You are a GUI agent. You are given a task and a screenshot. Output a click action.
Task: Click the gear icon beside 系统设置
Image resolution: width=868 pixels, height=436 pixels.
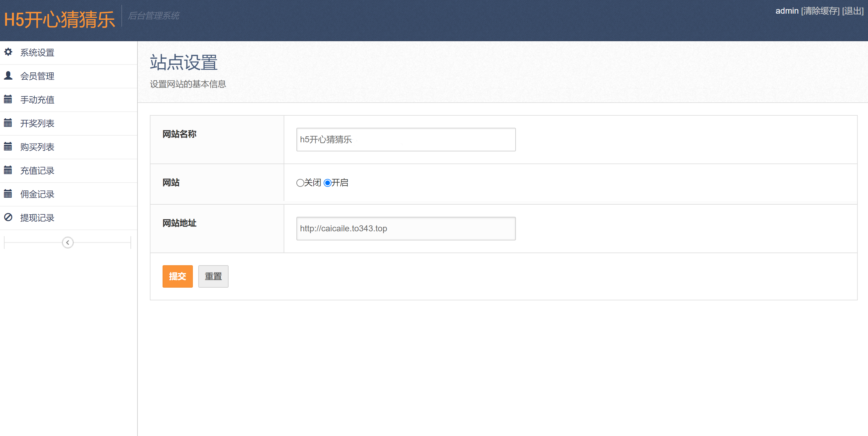pyautogui.click(x=8, y=52)
